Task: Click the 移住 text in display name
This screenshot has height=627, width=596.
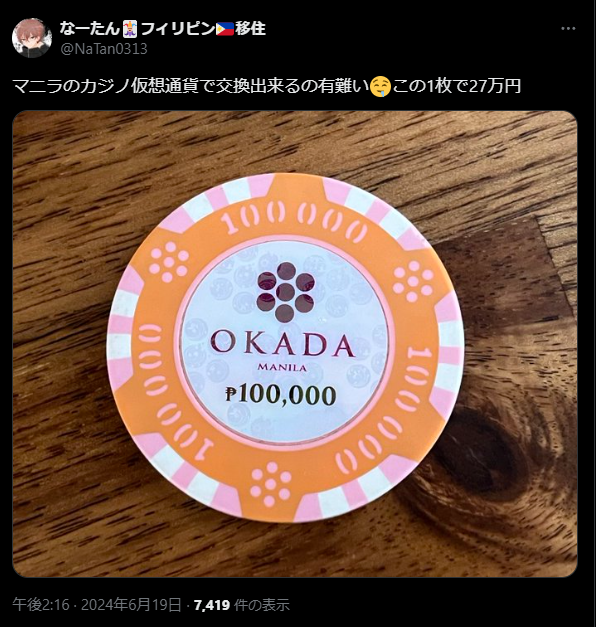Action: click(x=250, y=29)
